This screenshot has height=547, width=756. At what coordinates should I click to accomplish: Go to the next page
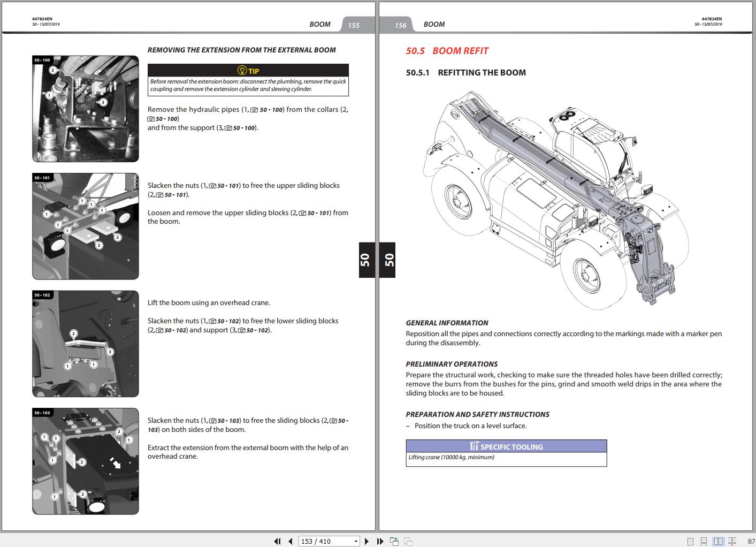click(366, 541)
